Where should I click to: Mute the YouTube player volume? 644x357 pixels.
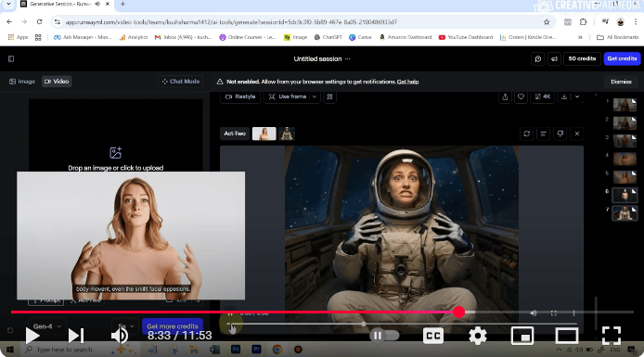pyautogui.click(x=120, y=336)
